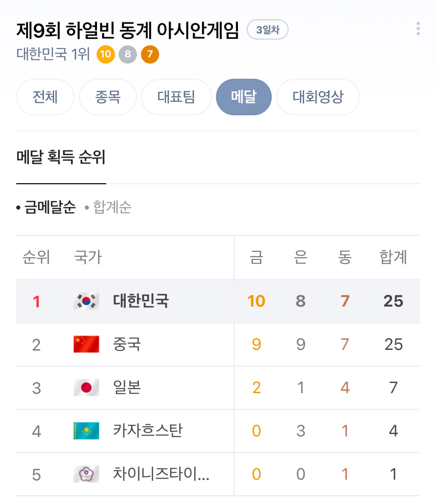
Task: Click the Japan flag icon
Action: [86, 387]
